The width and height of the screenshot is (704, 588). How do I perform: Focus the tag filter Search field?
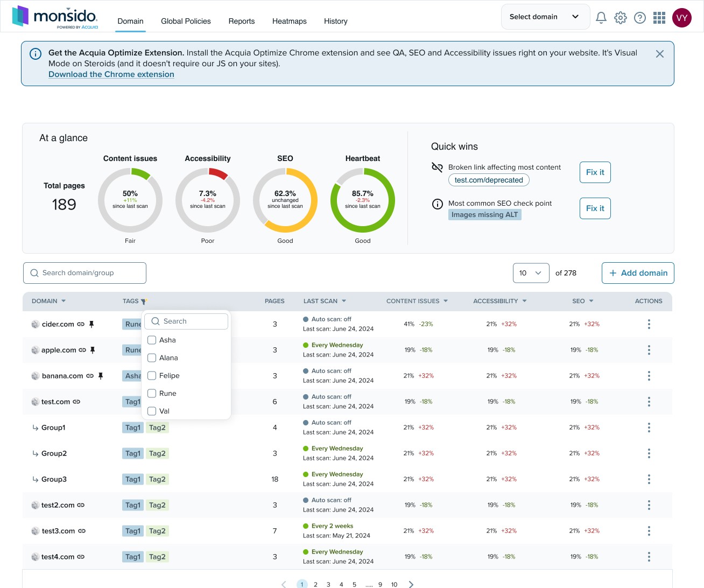point(186,321)
